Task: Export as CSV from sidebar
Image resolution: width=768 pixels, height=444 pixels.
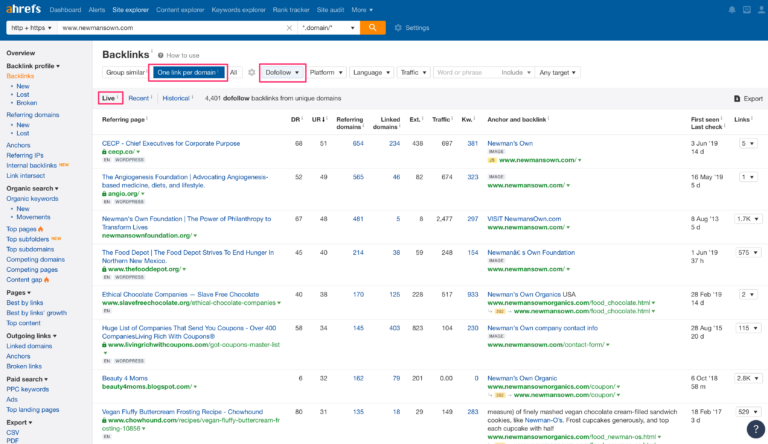Action: click(x=13, y=433)
